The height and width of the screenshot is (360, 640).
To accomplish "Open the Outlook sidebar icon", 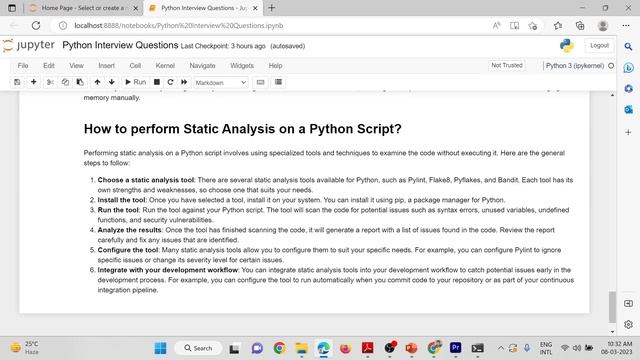I will point(628,109).
